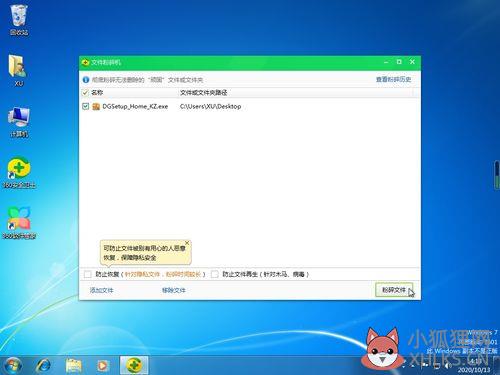Open the view shred history link
Viewport: 500px width, 375px height.
point(393,79)
